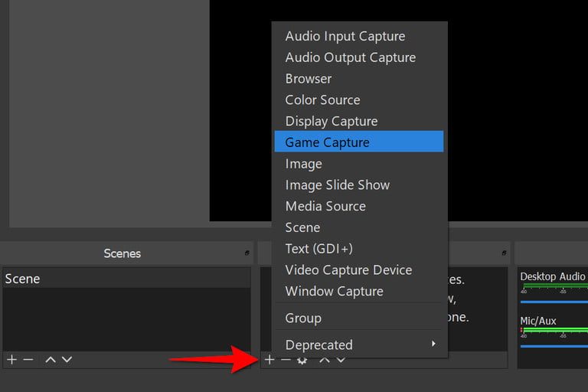
Task: Move scene up with the up arrow
Action: point(51,359)
